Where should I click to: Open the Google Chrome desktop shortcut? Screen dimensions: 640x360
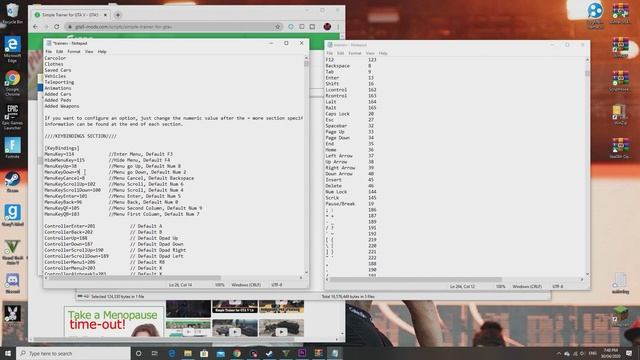12,82
